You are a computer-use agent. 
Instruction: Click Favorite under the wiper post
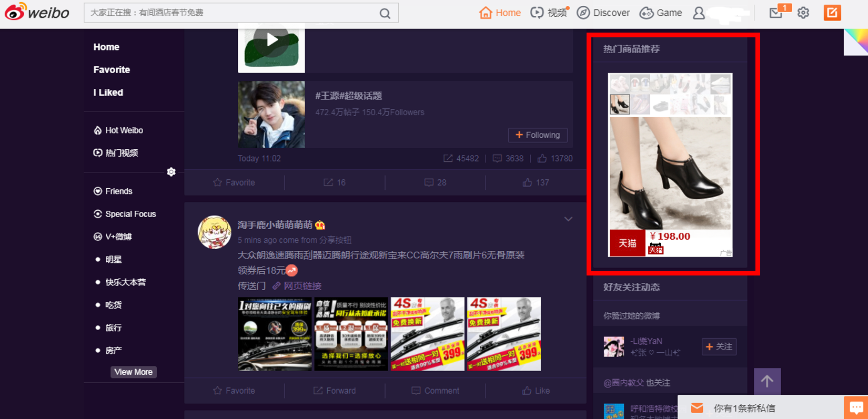click(234, 391)
